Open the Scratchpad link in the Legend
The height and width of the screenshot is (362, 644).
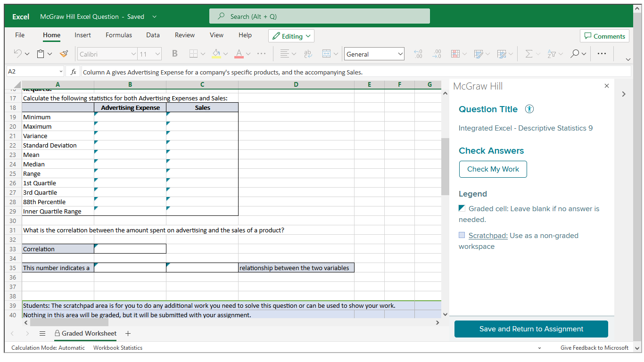pyautogui.click(x=488, y=235)
